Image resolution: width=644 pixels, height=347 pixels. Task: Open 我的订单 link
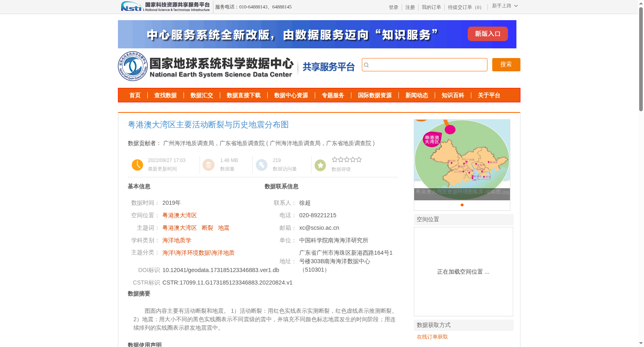[431, 7]
